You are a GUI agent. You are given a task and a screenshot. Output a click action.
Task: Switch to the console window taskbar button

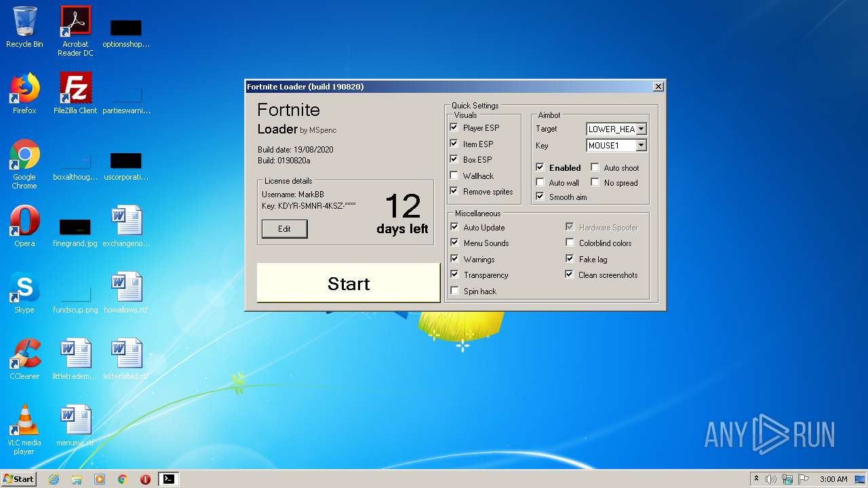pos(168,479)
